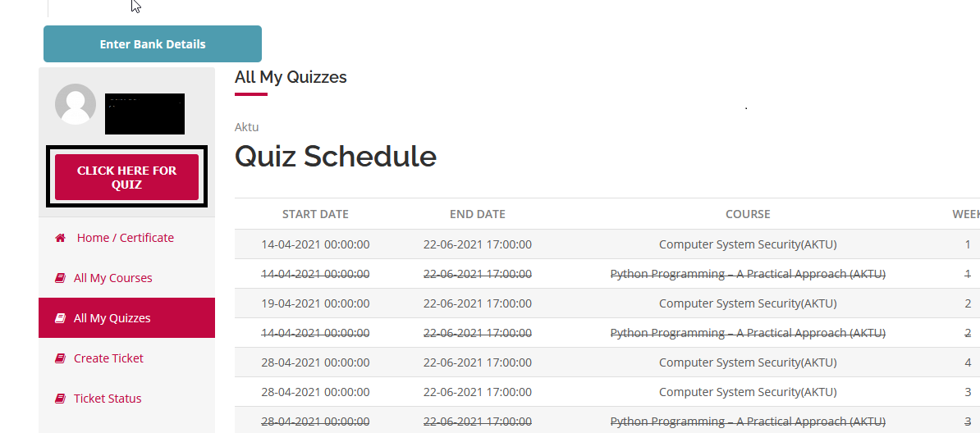The height and width of the screenshot is (433, 980).
Task: Click the COURSE column header
Action: 748,214
